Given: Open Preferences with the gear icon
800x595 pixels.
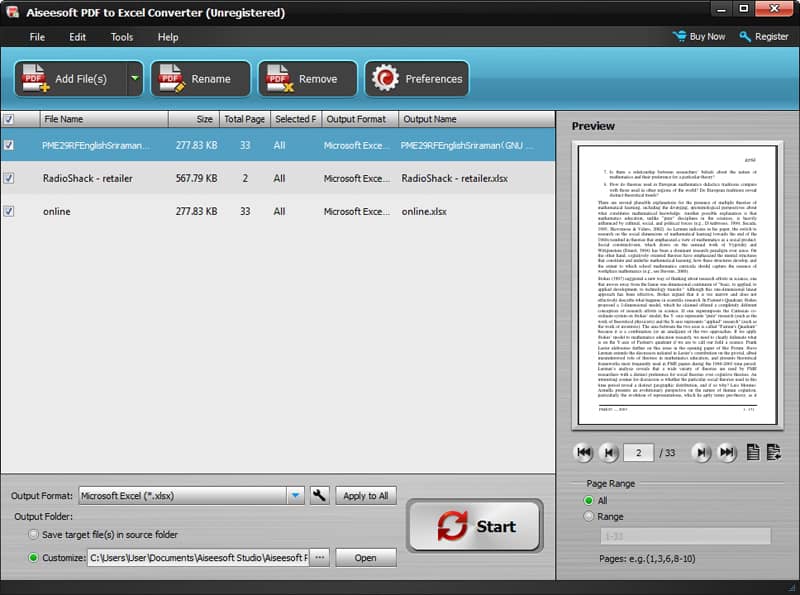Looking at the screenshot, I should [384, 79].
